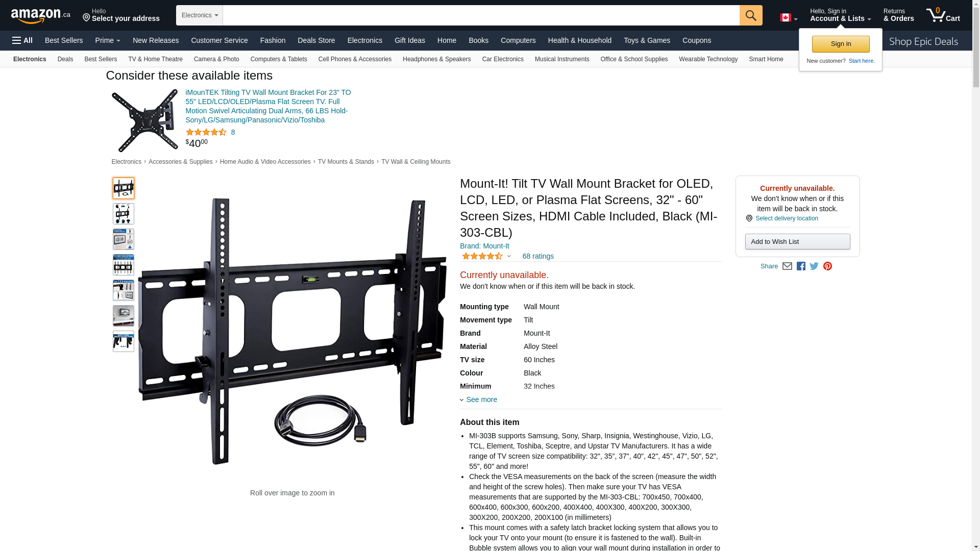Image resolution: width=980 pixels, height=551 pixels.
Task: Share via Twitter icon
Action: point(814,266)
